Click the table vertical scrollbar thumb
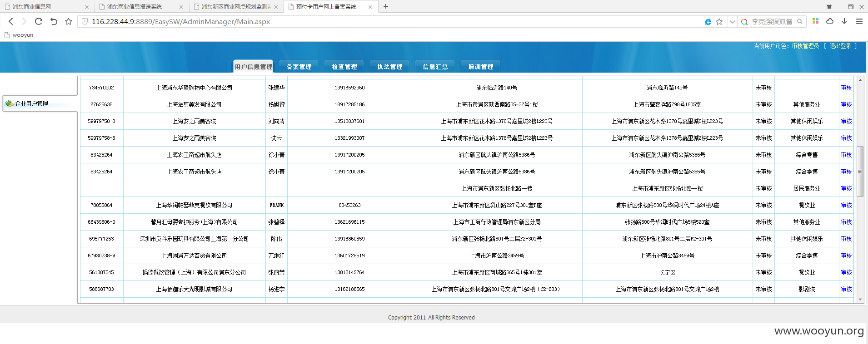The width and height of the screenshot is (868, 344). (860, 172)
